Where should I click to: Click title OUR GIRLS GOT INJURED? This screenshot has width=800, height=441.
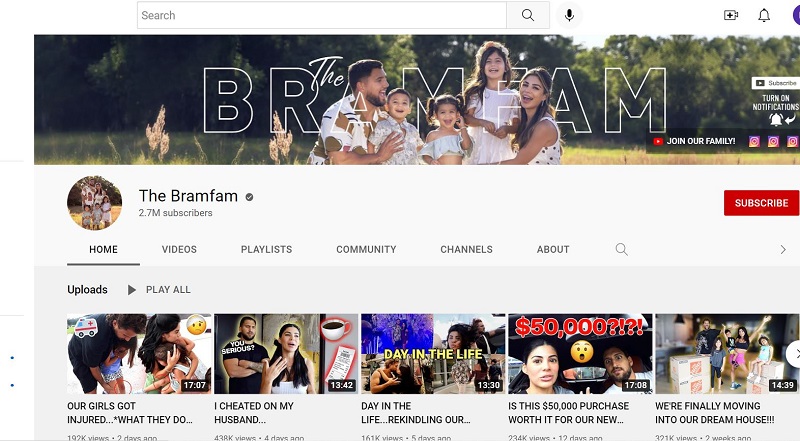pos(130,413)
